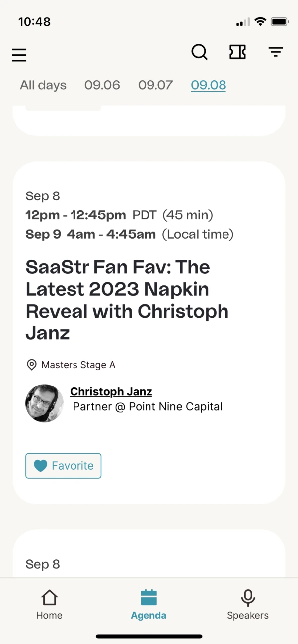Open the ticket icon
The image size is (298, 644).
coord(237,52)
